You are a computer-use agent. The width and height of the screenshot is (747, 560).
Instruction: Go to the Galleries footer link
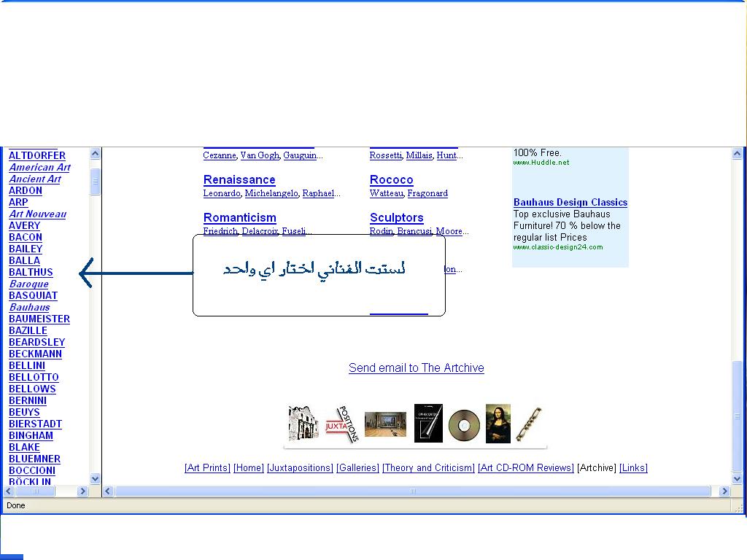[357, 468]
